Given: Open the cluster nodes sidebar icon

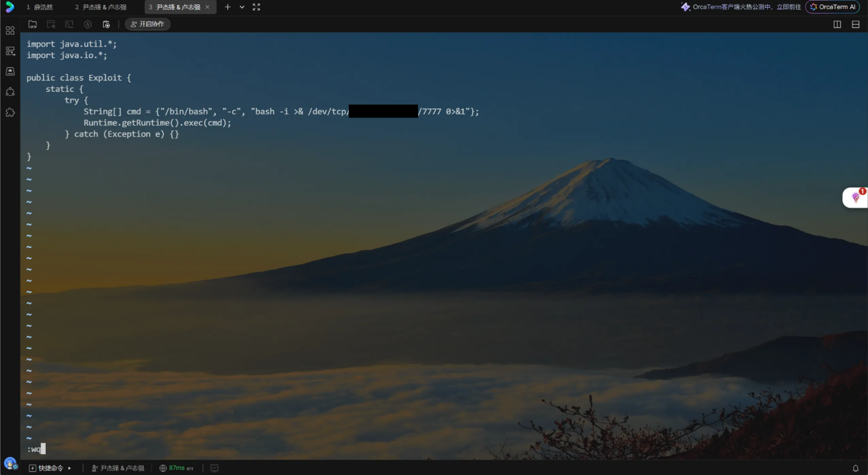Looking at the screenshot, I should point(10,92).
